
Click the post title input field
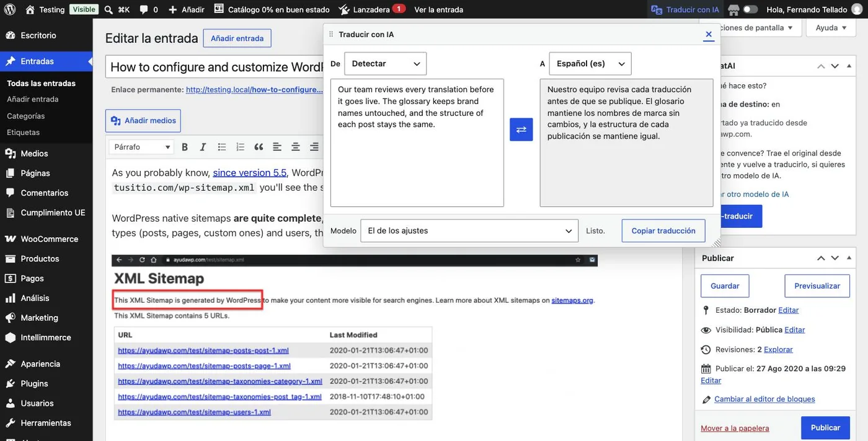[x=214, y=67]
